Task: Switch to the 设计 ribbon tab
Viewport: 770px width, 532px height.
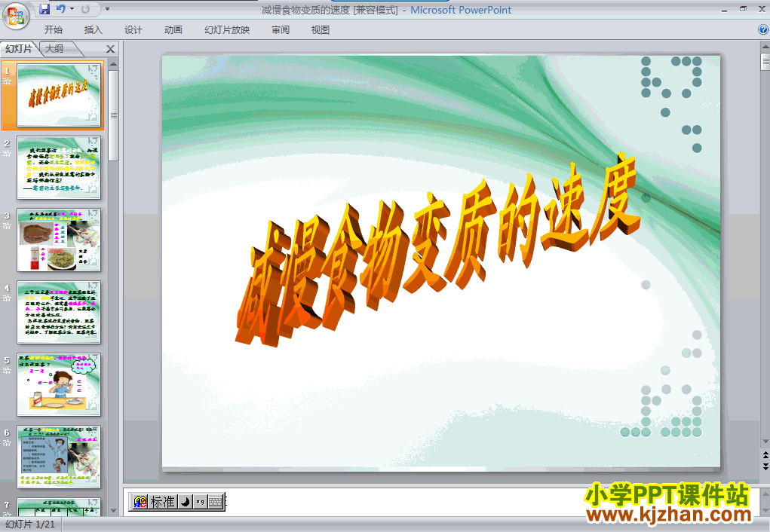Action: (133, 30)
